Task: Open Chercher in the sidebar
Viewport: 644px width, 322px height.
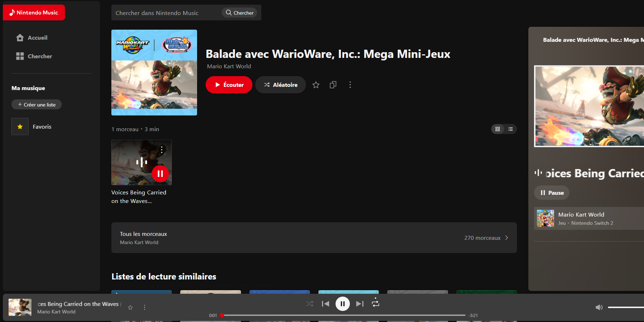Action: click(x=34, y=56)
